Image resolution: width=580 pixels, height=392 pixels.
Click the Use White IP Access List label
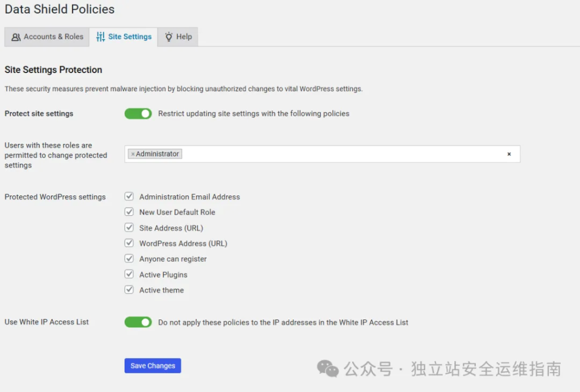(x=46, y=322)
